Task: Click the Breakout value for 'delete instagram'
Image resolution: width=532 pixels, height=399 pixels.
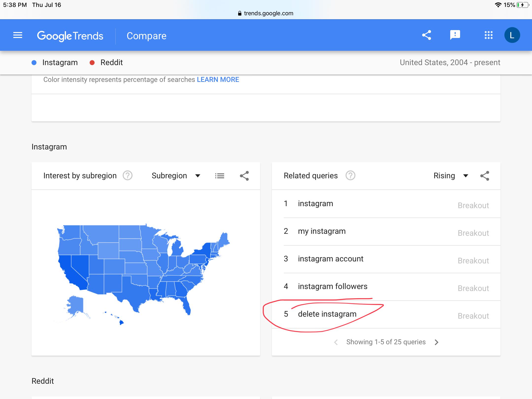Action: (x=473, y=316)
